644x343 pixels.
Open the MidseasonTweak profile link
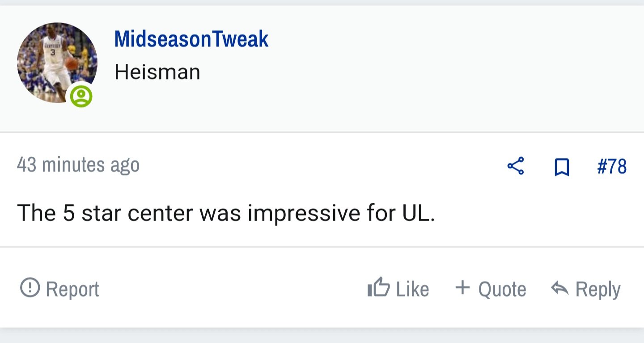191,39
